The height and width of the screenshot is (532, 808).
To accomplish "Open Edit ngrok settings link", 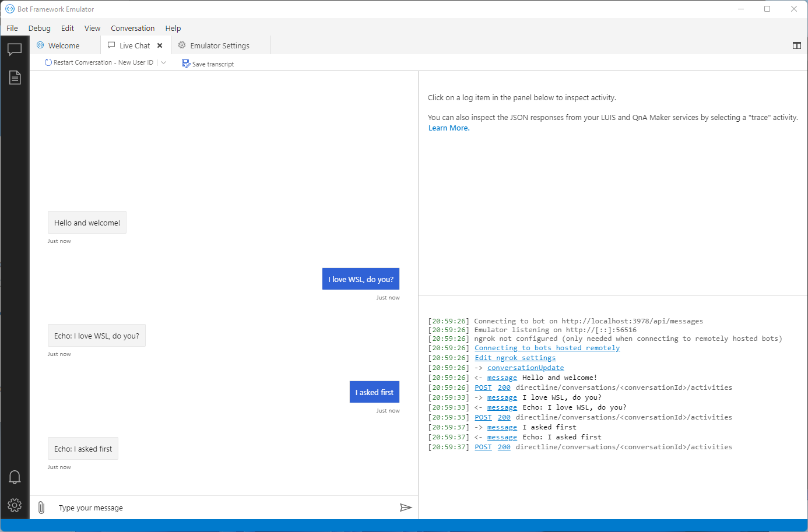I will pos(515,358).
